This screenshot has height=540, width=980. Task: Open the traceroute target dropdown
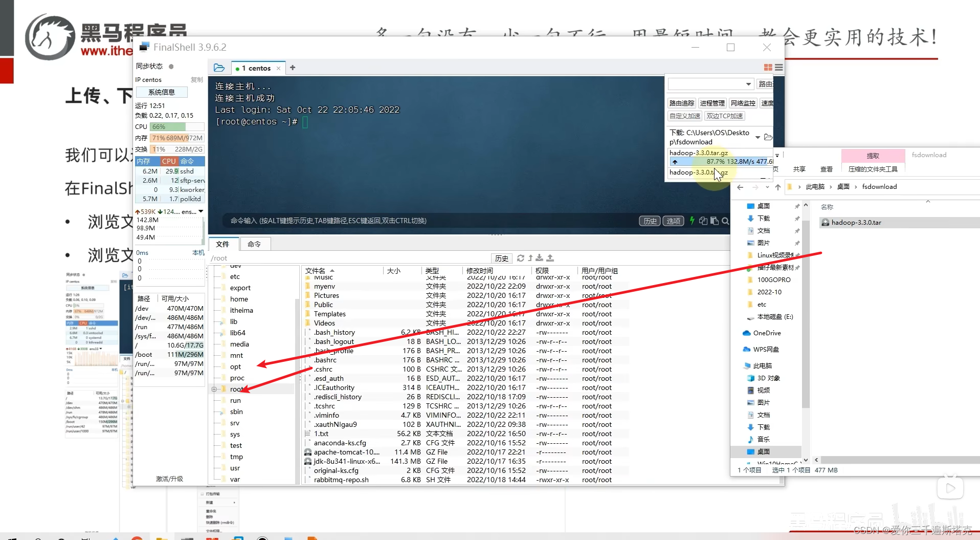pyautogui.click(x=748, y=83)
